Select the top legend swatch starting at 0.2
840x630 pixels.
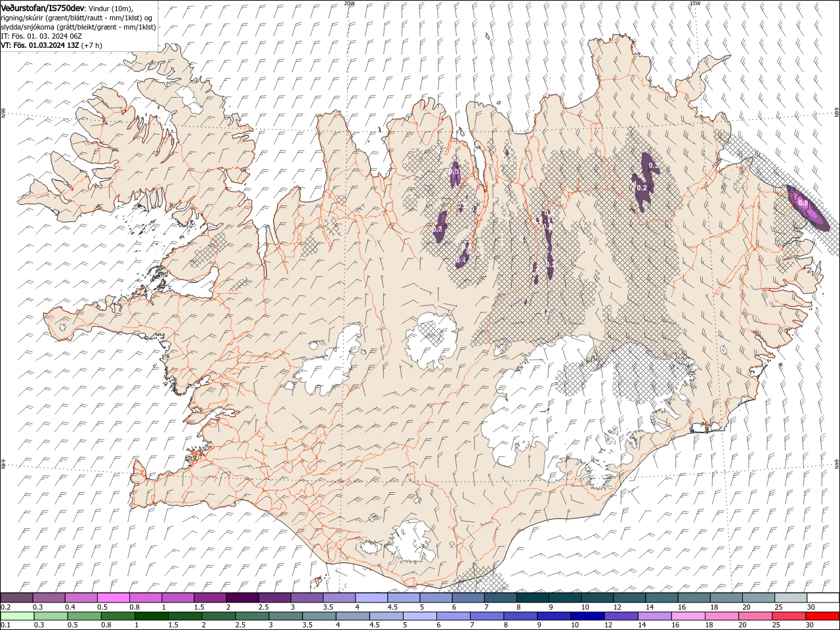(16, 598)
